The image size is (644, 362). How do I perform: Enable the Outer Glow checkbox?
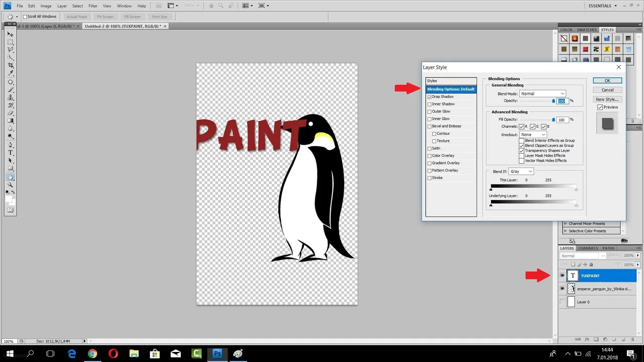[x=430, y=111]
